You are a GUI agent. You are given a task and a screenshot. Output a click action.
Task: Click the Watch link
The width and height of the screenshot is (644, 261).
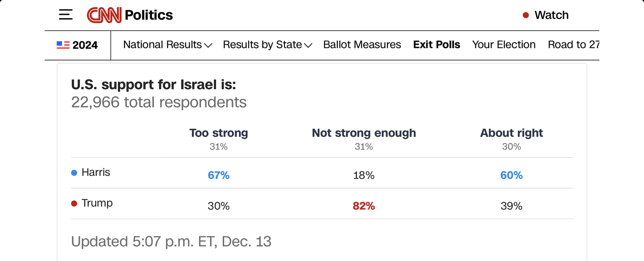pyautogui.click(x=551, y=15)
